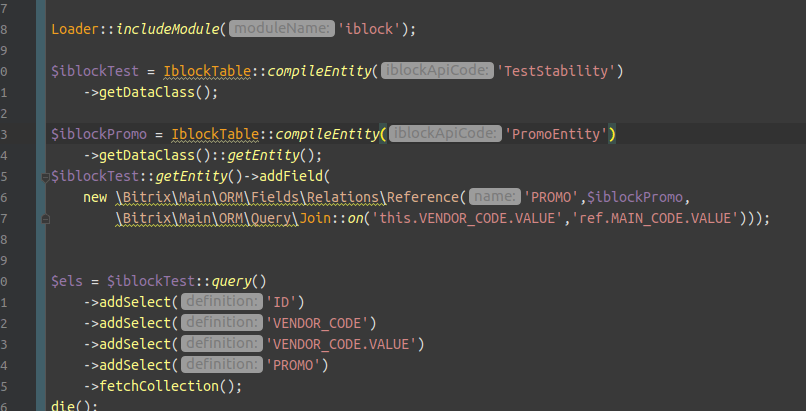Screen dimensions: 806x411
Task: Click the 'ID' string in addSelect
Action: pyautogui.click(x=281, y=303)
